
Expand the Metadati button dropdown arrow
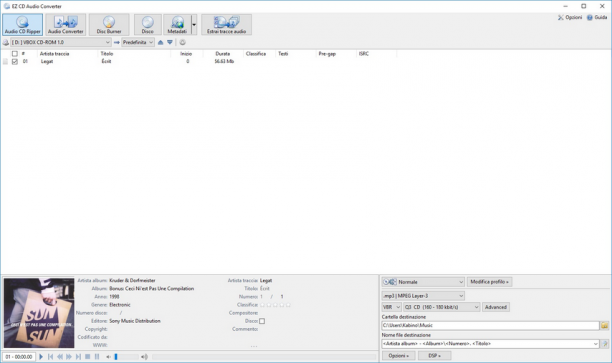[x=194, y=25]
